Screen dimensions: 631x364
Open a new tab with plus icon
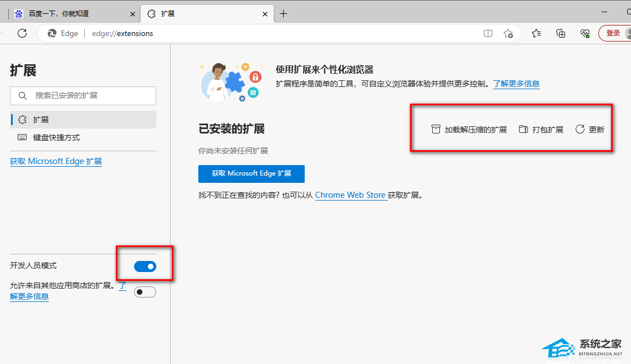283,14
